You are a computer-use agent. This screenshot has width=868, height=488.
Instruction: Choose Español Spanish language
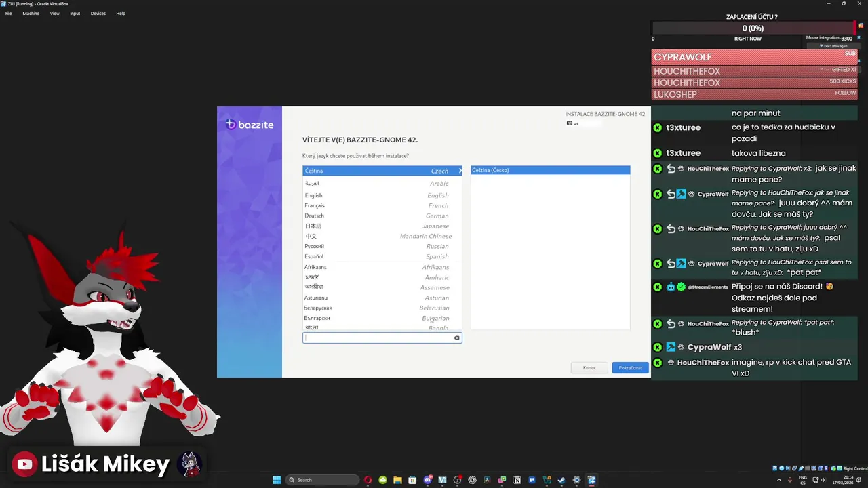382,256
